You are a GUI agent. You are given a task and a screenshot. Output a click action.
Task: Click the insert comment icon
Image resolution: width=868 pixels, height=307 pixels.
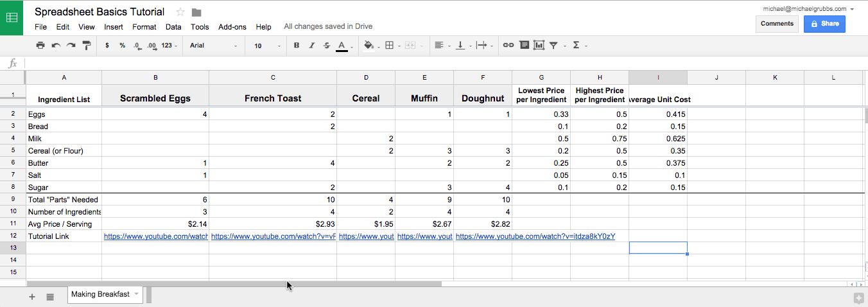coord(524,46)
